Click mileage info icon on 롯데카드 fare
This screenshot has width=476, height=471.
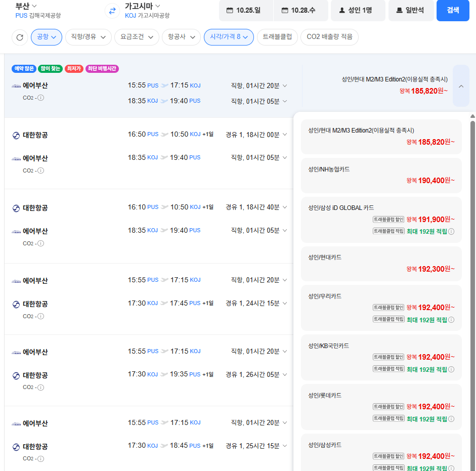[451, 419]
